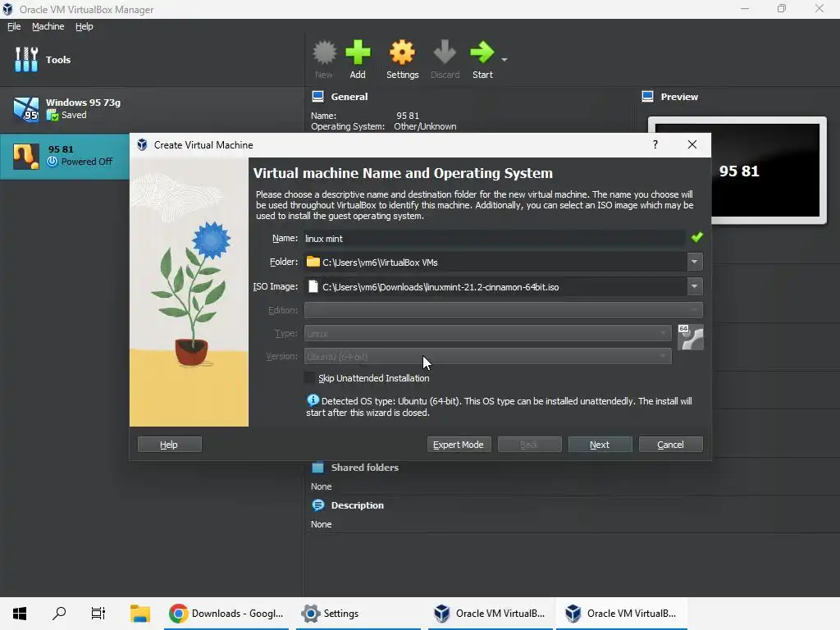Click the folder icon in Folder field

point(313,262)
